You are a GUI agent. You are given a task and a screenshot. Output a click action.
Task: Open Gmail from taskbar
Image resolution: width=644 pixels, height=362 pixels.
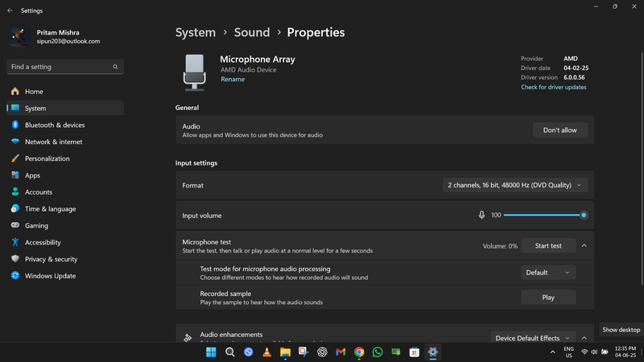[341, 352]
